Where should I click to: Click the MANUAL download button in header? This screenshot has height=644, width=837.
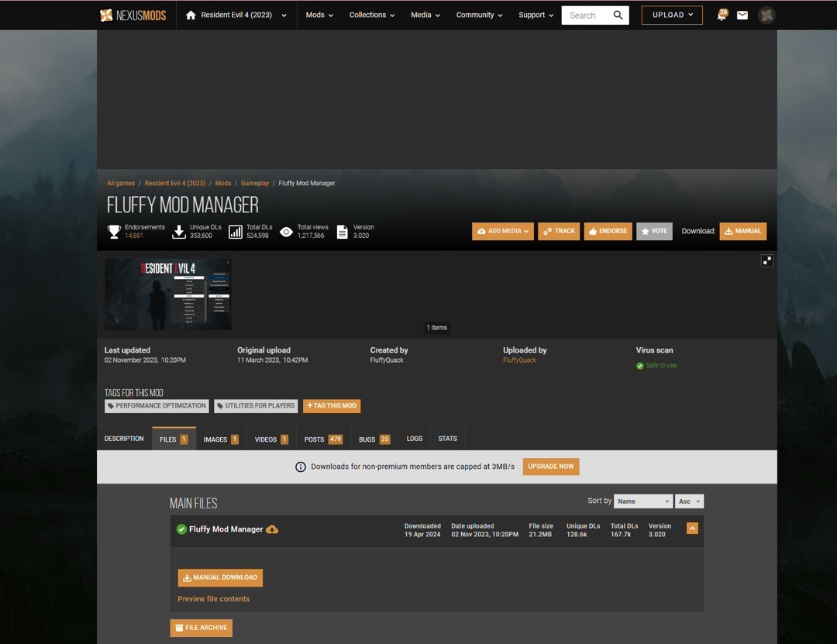pyautogui.click(x=743, y=231)
